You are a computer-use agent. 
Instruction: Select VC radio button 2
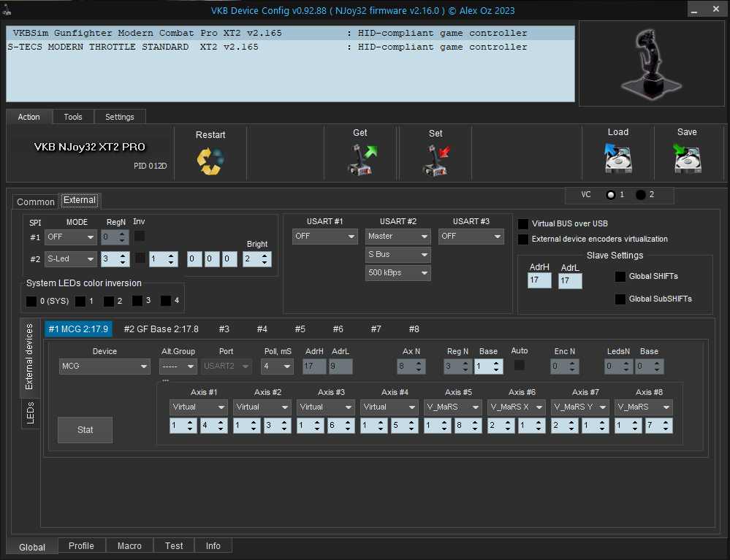point(641,195)
